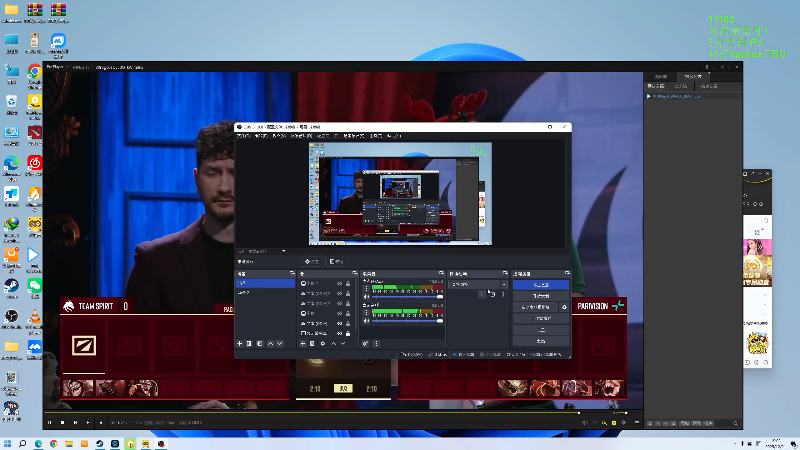Click dropdown arrow beside transition selector
The height and width of the screenshot is (450, 800).
[504, 285]
